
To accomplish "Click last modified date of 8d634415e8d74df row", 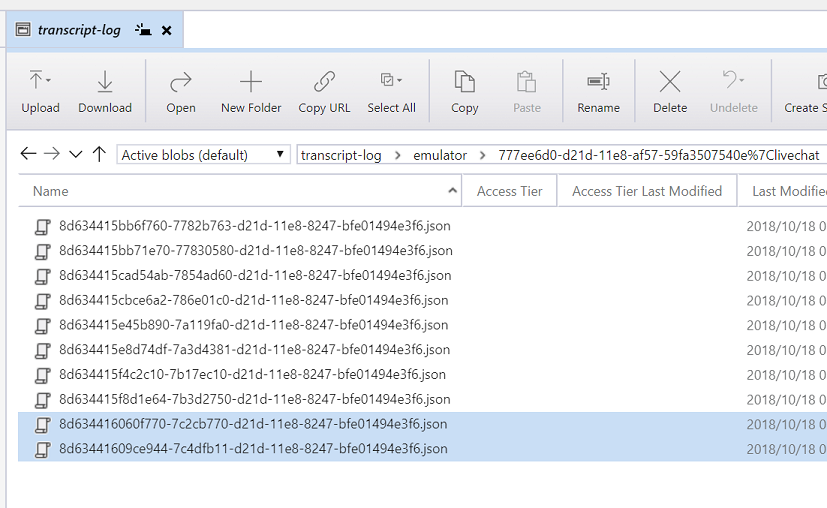I will [x=786, y=350].
